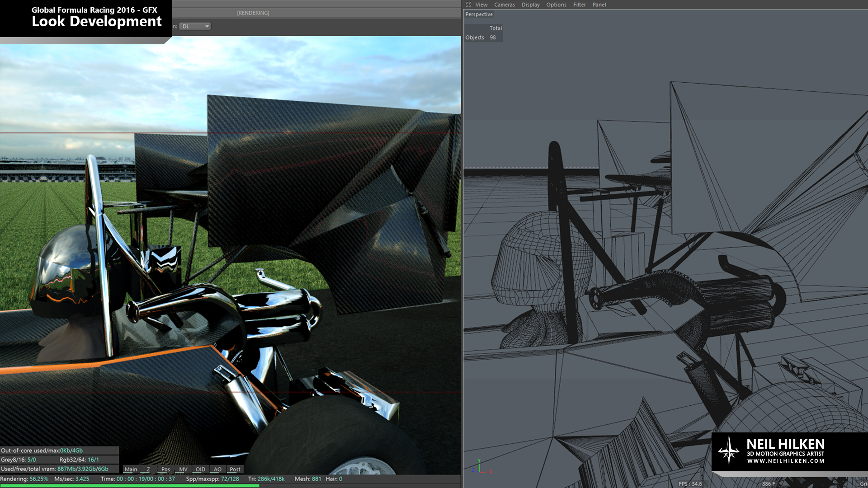This screenshot has height=488, width=868.
Task: Click the Spp/maxspp 72/128 readout
Action: tap(212, 479)
